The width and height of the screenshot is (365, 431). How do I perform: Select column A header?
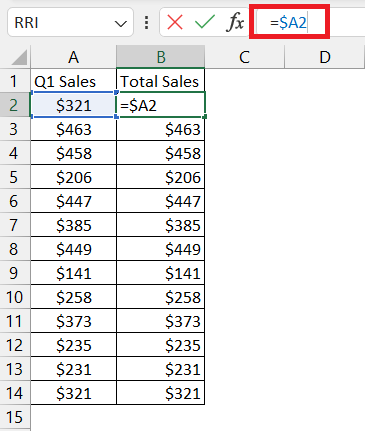(73, 57)
